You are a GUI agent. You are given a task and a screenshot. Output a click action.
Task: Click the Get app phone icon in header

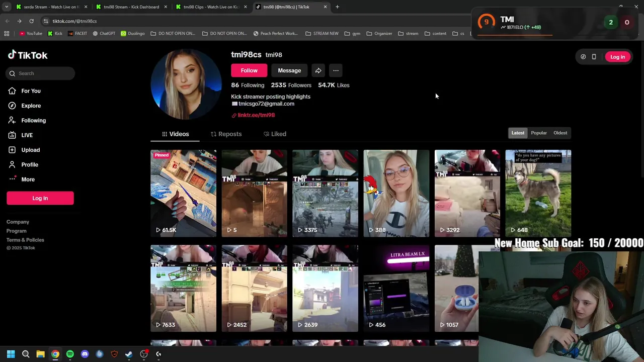pos(594,57)
